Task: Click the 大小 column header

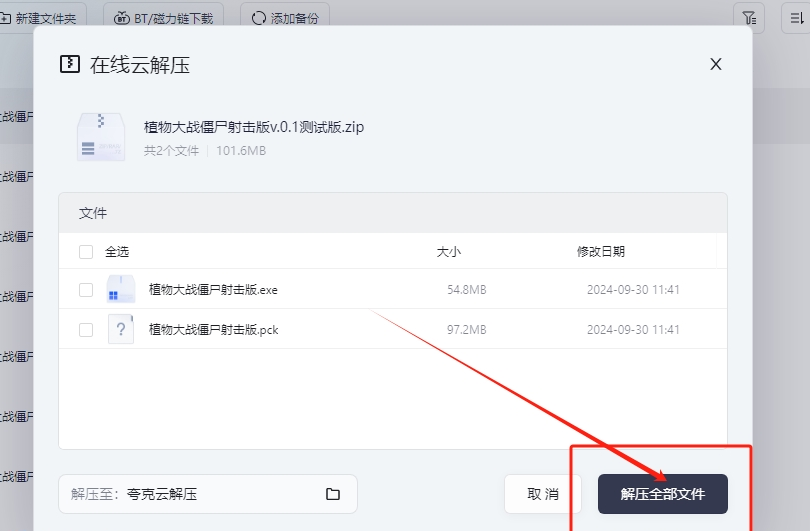Action: point(448,252)
